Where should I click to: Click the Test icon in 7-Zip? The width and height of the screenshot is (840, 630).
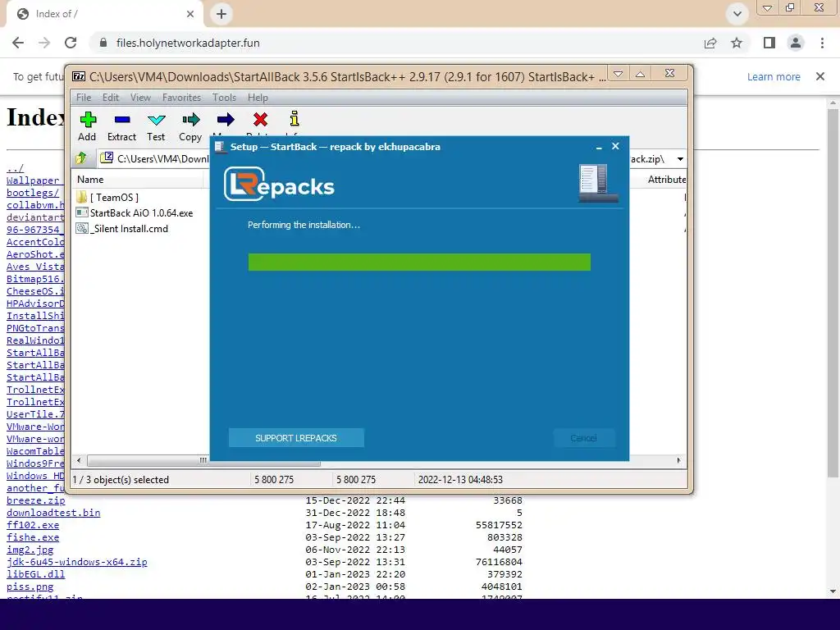point(157,120)
